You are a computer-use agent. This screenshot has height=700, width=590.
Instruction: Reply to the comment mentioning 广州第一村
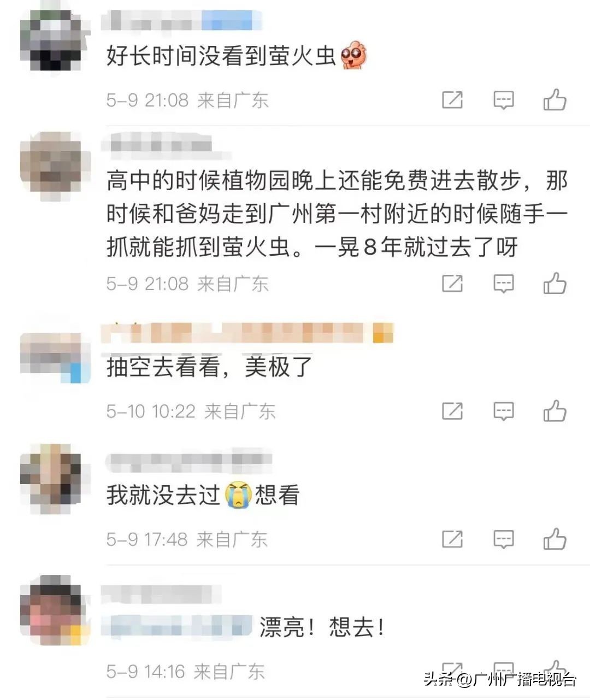coord(503,284)
